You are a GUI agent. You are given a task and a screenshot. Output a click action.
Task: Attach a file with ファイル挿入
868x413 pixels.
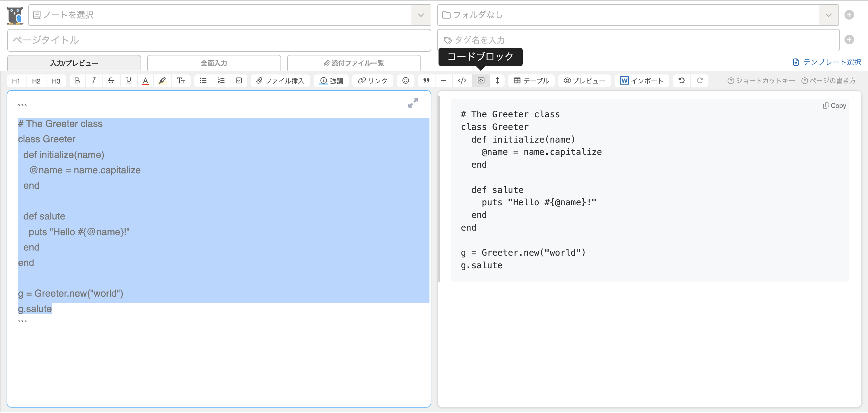(x=280, y=80)
